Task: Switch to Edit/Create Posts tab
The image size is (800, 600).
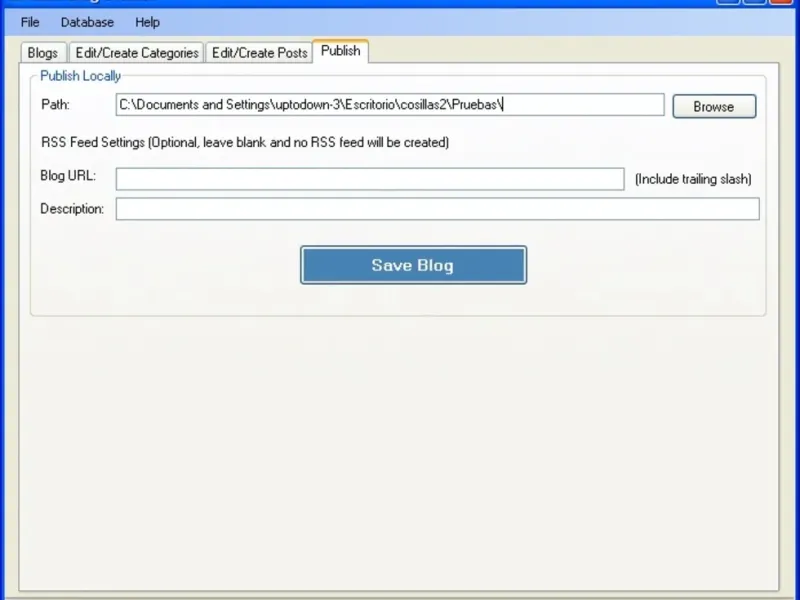Action: 259,53
